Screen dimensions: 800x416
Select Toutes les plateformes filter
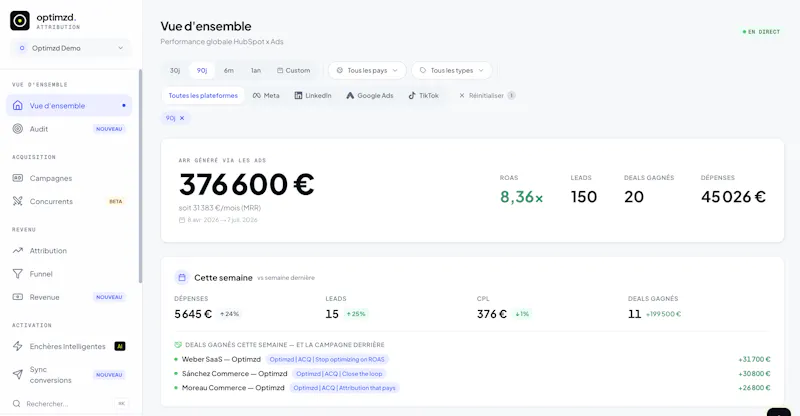203,95
